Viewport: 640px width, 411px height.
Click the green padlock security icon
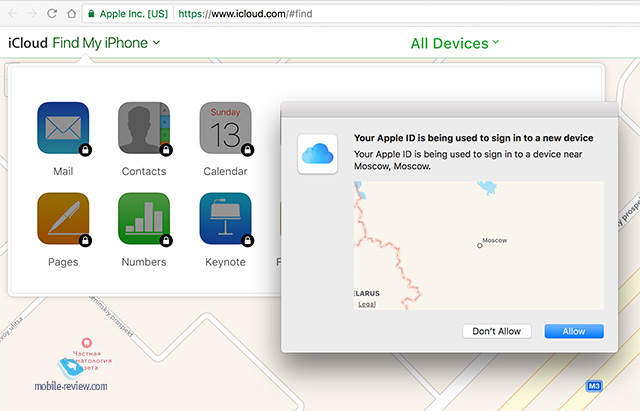[92, 13]
